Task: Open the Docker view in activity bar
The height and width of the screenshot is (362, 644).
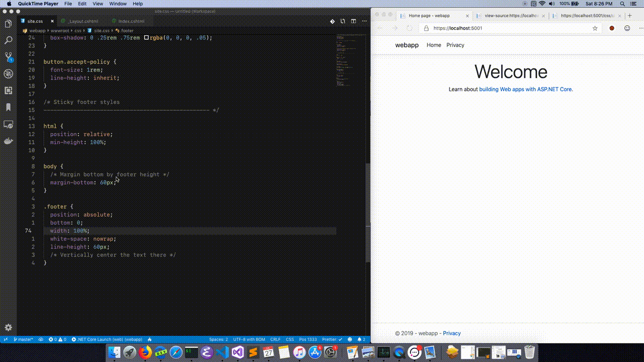Action: tap(8, 141)
